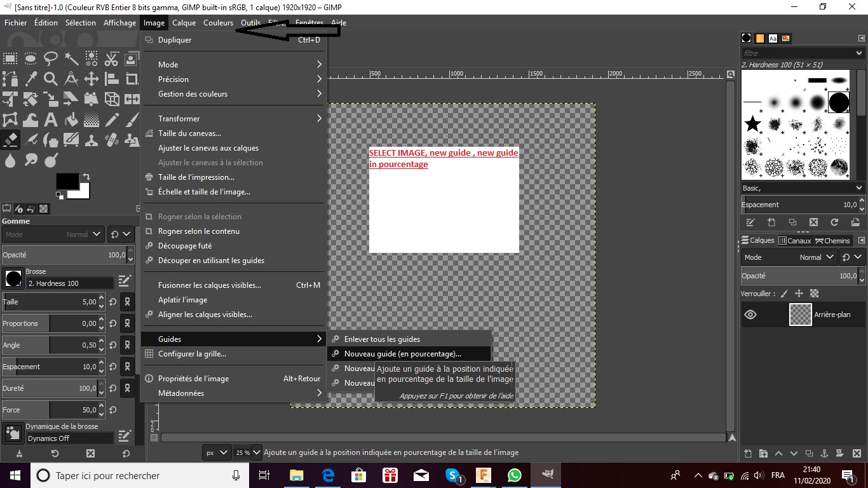The image size is (868, 488).
Task: Delete the brush in brushes panel
Action: (813, 222)
